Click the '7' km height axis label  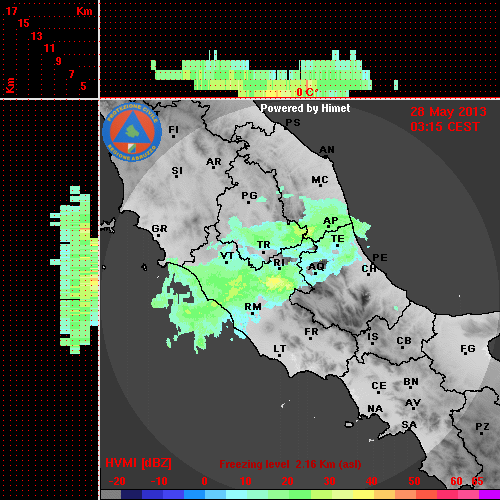[x=71, y=74]
